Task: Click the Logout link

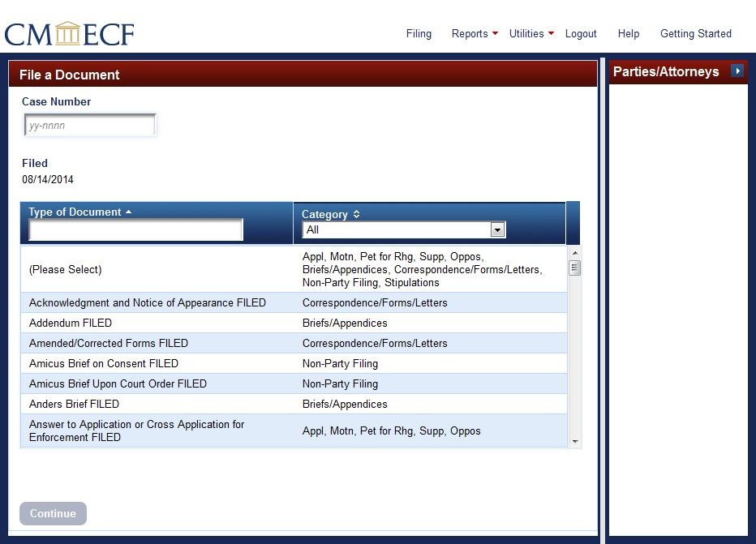Action: pos(581,34)
